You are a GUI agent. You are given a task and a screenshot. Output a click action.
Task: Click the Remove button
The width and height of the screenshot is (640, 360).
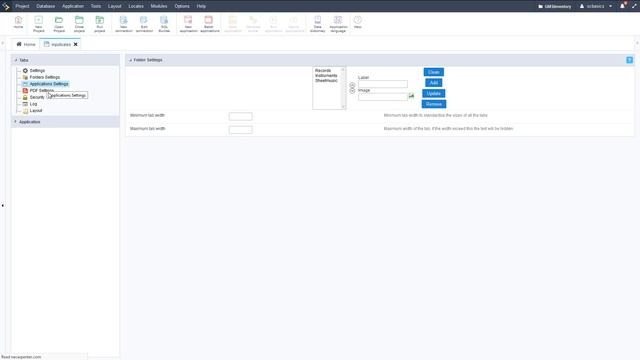point(433,104)
